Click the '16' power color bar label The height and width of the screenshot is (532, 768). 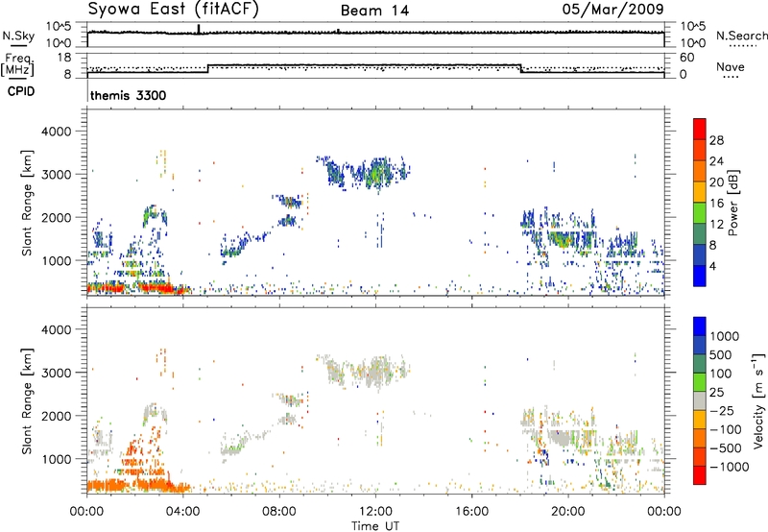point(716,204)
